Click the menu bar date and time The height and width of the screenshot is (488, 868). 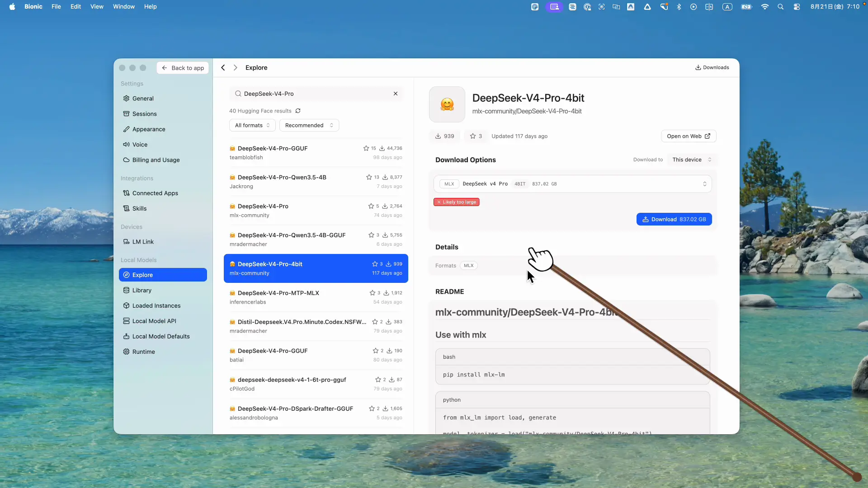pyautogui.click(x=835, y=7)
